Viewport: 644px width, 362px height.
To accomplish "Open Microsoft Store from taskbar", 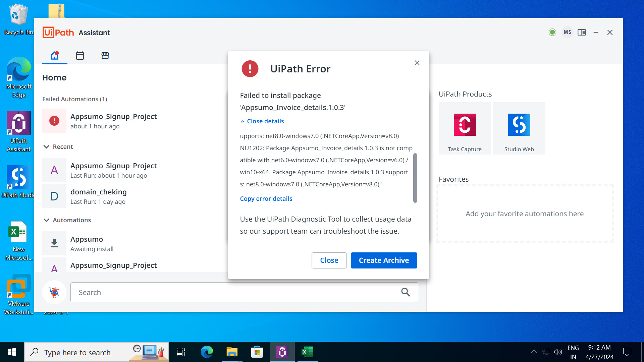I will point(257,352).
